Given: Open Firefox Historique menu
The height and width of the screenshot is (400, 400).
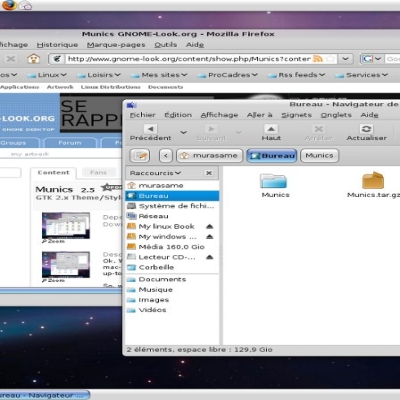Looking at the screenshot, I should click(x=57, y=45).
